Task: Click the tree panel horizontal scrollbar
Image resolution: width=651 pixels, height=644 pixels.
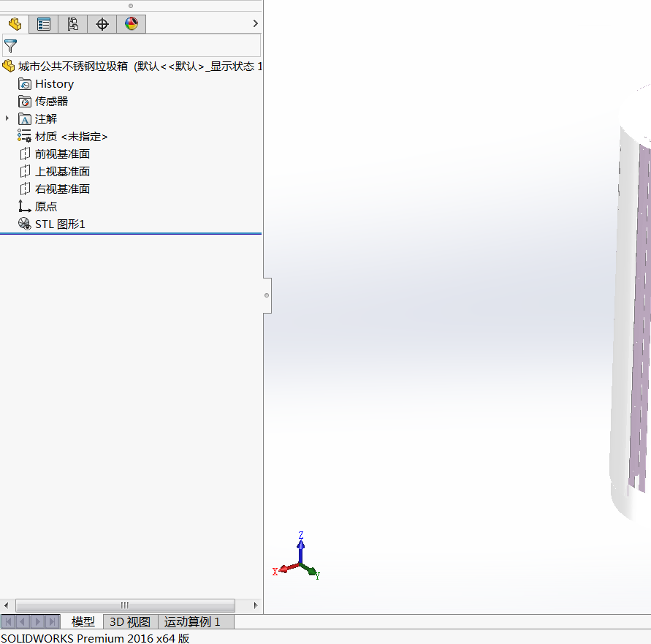Action: [125, 605]
